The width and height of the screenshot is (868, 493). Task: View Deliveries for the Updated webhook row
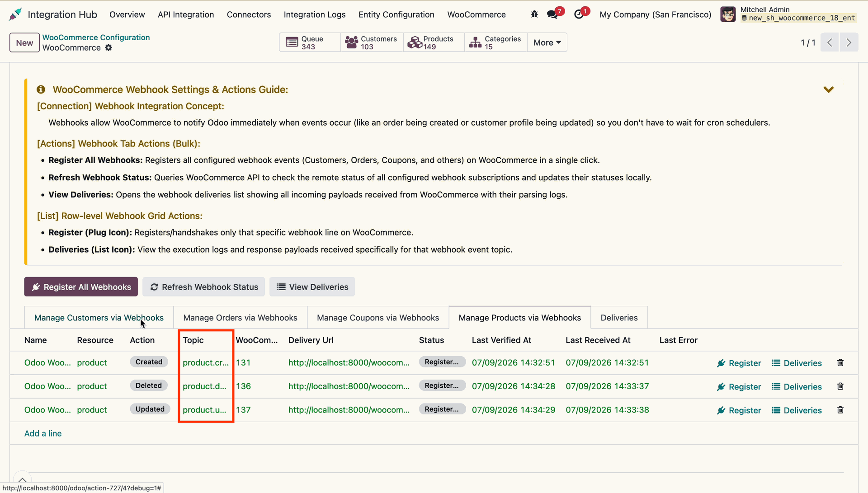(x=797, y=410)
